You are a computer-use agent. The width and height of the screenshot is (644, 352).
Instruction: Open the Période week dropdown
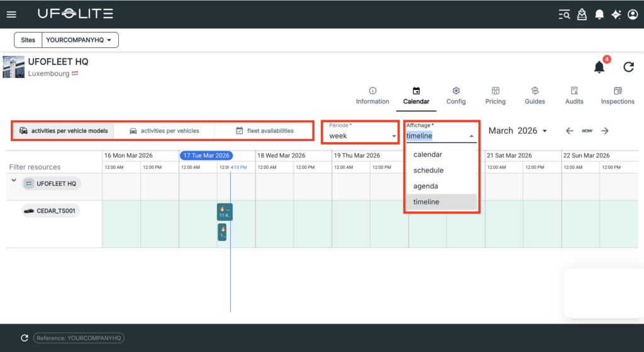click(x=362, y=135)
